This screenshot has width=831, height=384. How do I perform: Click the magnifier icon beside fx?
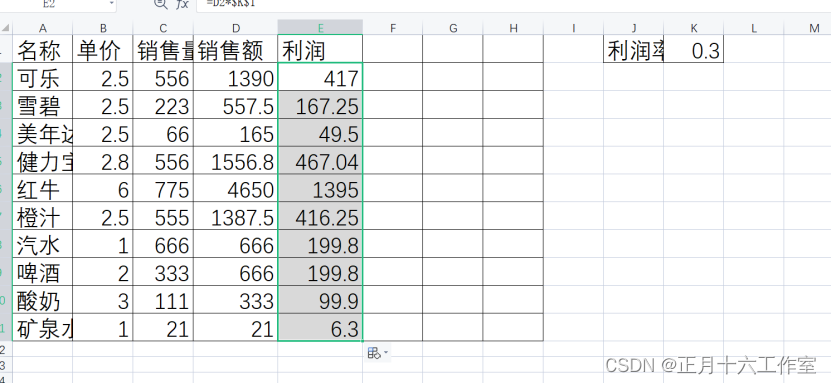[x=160, y=3]
